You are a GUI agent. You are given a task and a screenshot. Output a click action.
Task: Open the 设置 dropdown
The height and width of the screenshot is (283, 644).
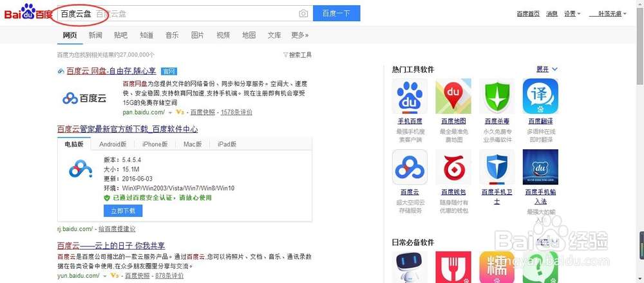point(572,14)
